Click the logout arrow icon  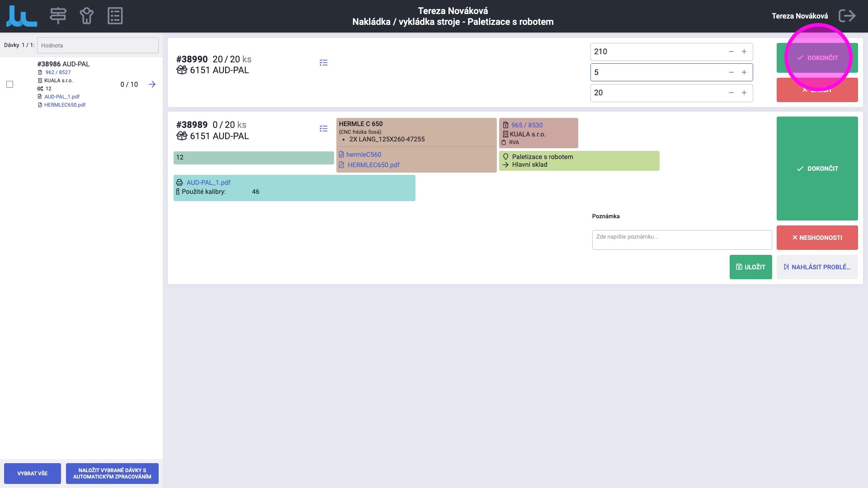847,16
